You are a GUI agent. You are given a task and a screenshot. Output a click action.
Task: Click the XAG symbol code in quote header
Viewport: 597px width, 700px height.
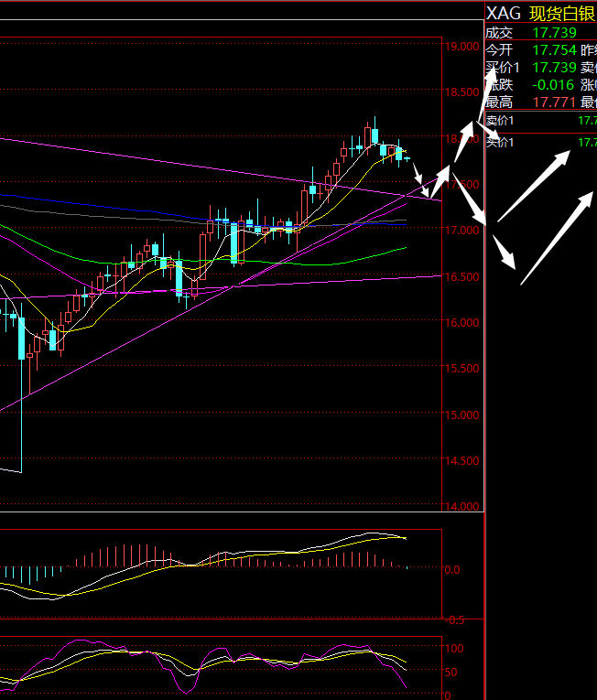click(504, 14)
